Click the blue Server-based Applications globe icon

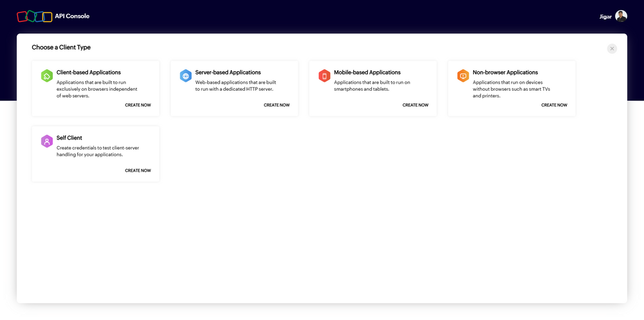point(186,76)
